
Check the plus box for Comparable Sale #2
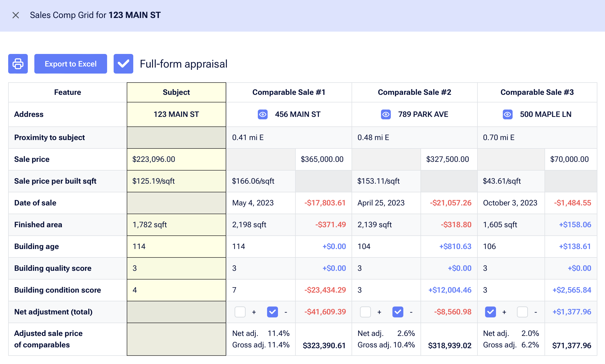pos(365,312)
